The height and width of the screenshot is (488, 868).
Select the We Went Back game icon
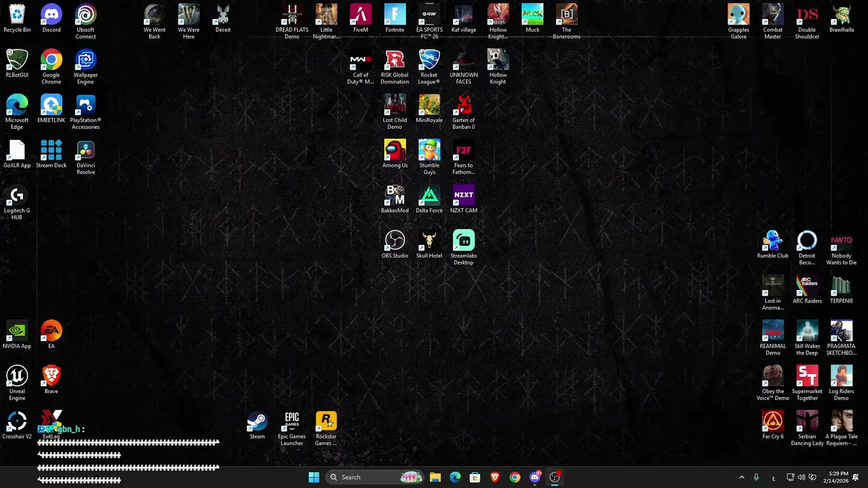click(x=155, y=22)
